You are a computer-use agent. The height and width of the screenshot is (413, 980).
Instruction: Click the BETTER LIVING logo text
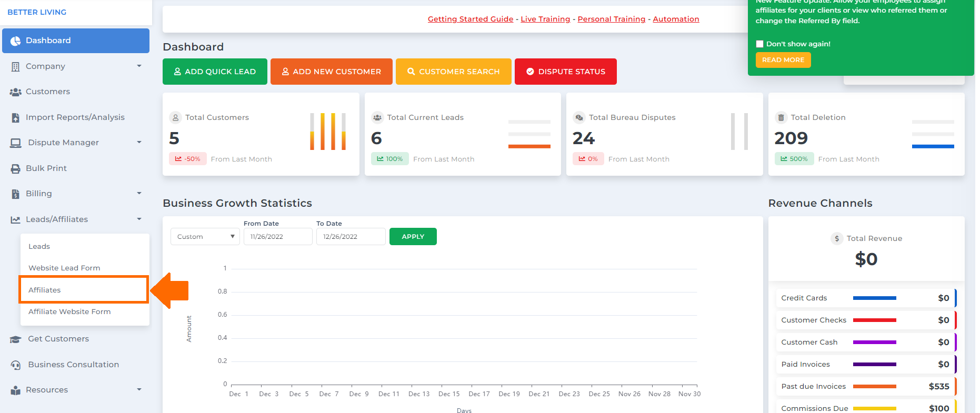pyautogui.click(x=37, y=12)
